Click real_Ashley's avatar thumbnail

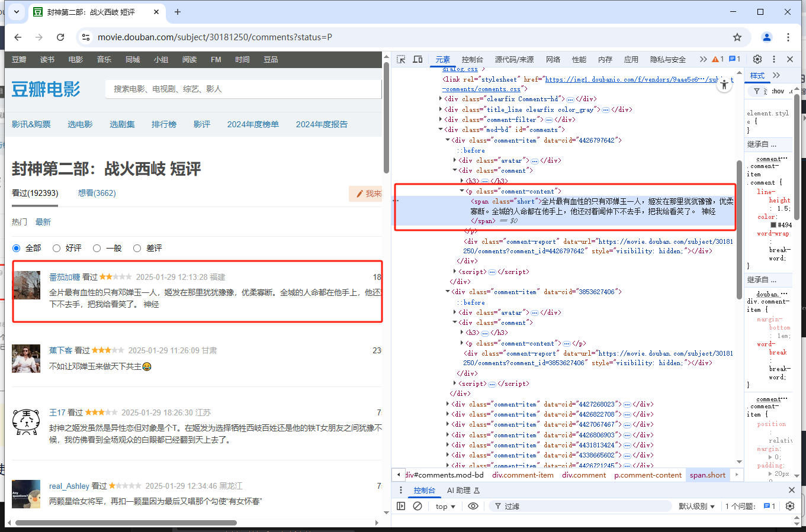tap(26, 494)
